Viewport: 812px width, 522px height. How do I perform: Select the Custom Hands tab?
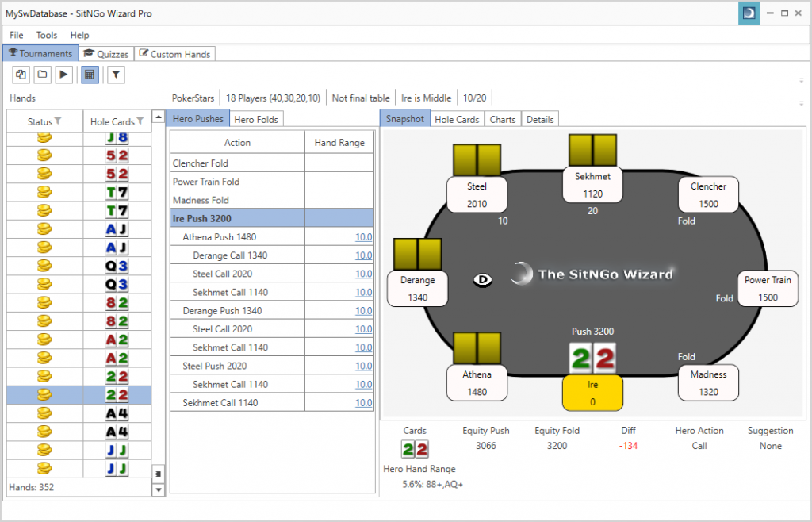[x=174, y=53]
